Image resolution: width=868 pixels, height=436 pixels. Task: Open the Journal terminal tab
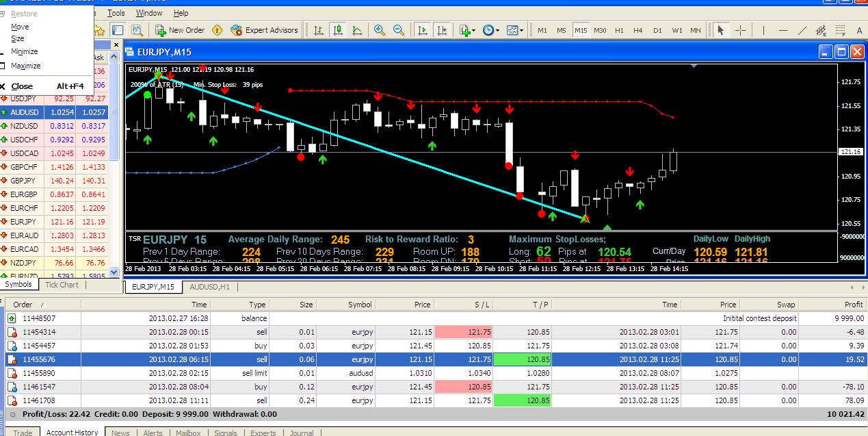point(302,433)
